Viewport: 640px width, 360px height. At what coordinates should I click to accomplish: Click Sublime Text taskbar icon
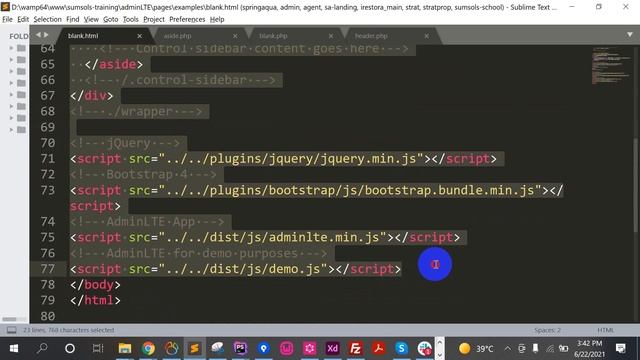[x=195, y=348]
